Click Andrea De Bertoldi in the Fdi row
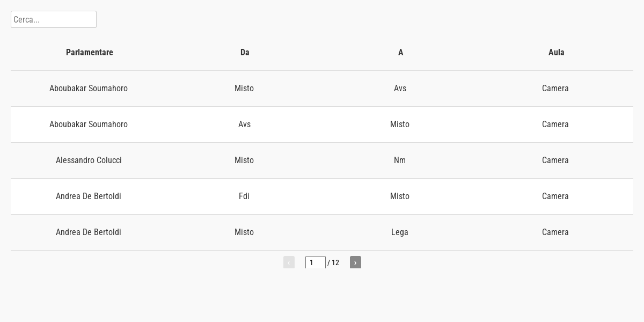Screen dimensions: 644x322 [89, 196]
